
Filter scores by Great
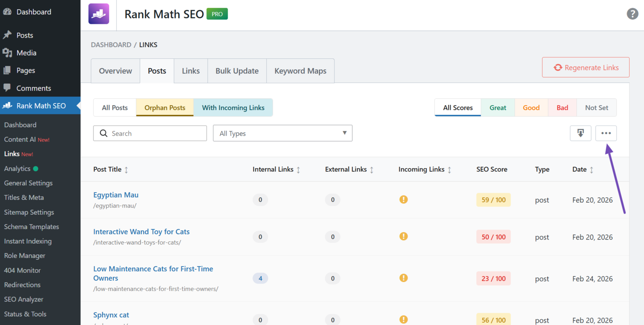point(498,107)
